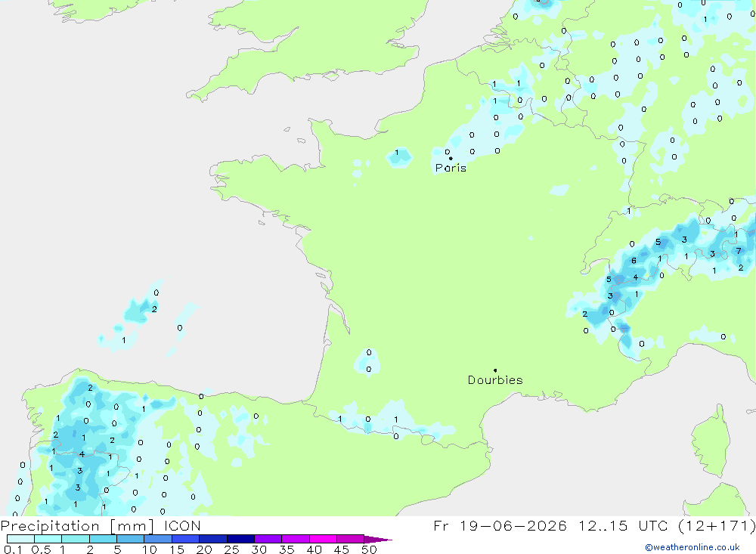Pick the 0.1–0.5 mm palest cyan legend swatch

tap(20, 539)
